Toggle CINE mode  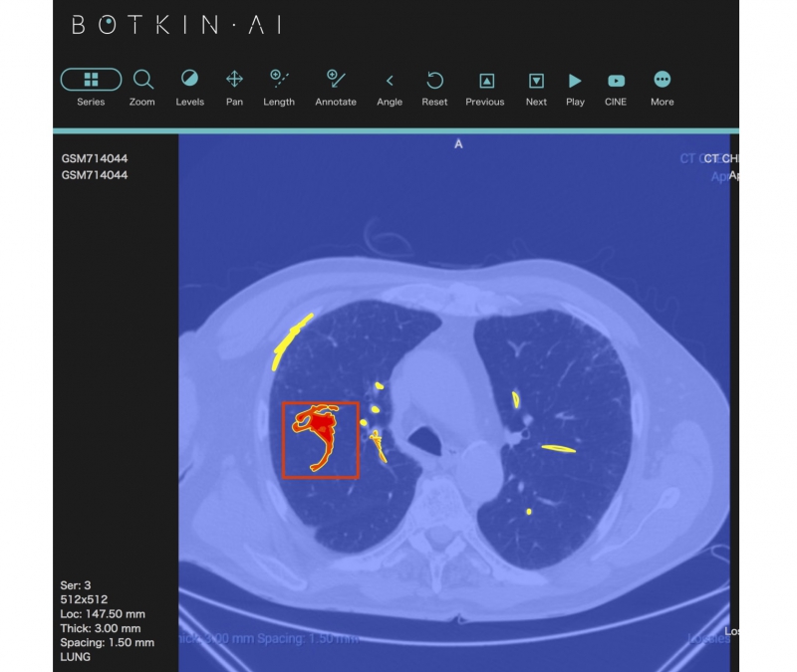point(616,80)
